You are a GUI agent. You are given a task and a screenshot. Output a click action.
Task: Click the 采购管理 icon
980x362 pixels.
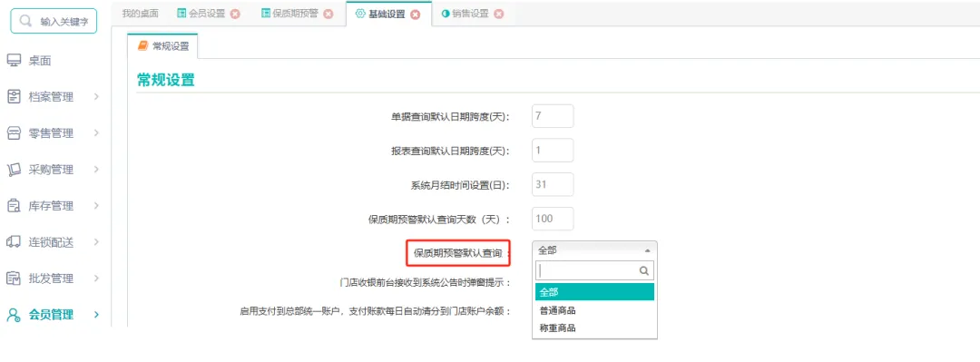(14, 170)
